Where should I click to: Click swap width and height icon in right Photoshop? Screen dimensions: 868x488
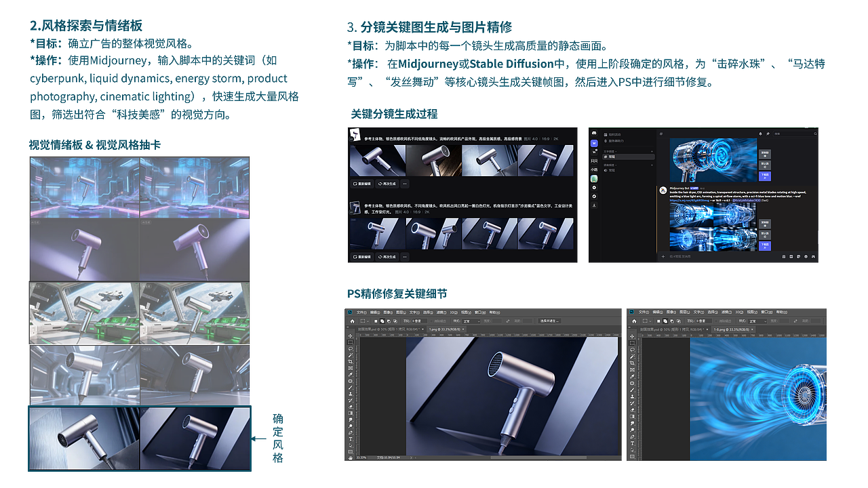click(x=795, y=321)
